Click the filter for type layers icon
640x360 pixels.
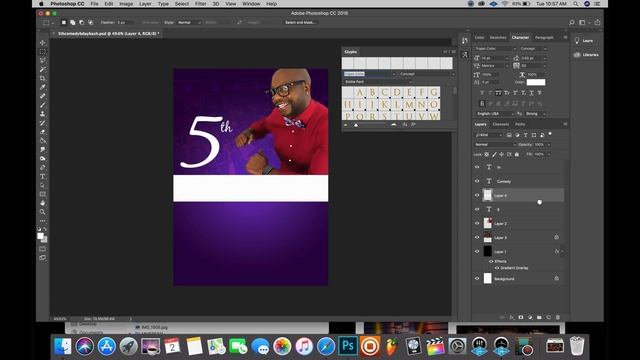click(x=526, y=135)
